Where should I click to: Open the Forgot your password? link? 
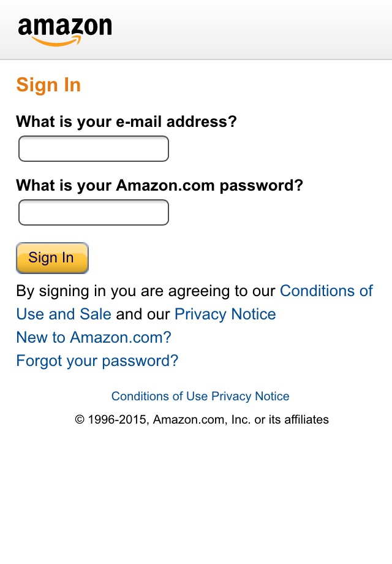96,360
